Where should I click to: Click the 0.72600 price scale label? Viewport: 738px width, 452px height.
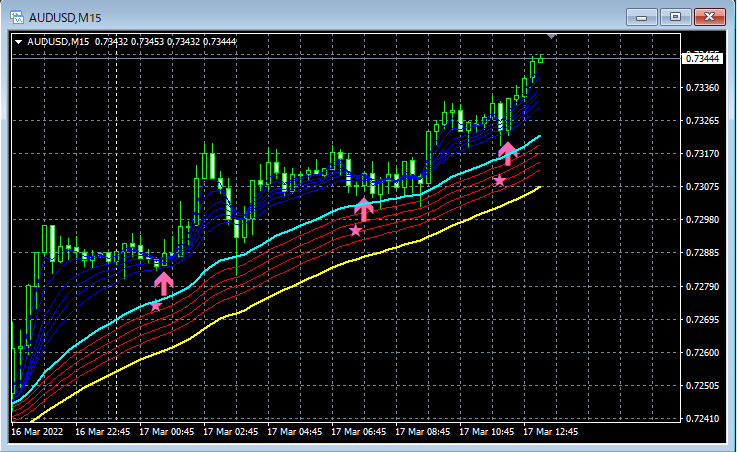coord(702,353)
